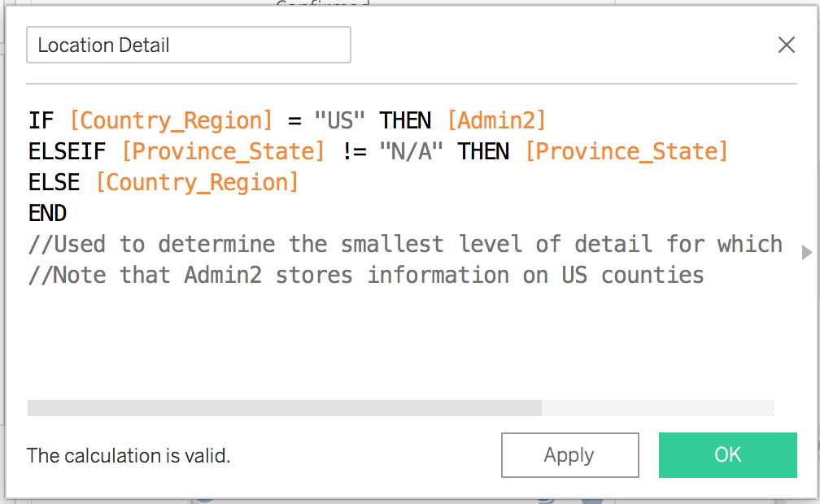Click Apply to apply the calculation

[x=569, y=455]
